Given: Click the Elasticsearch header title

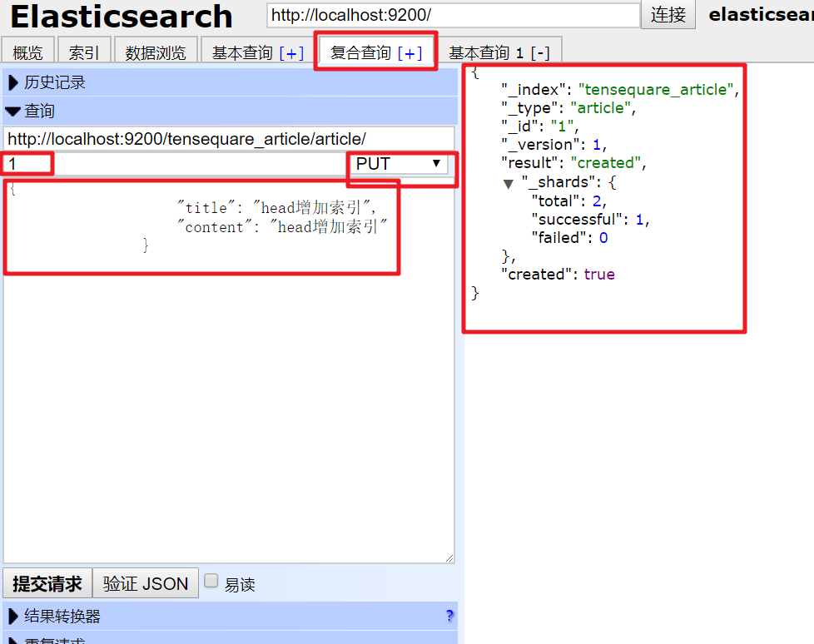Looking at the screenshot, I should [122, 16].
